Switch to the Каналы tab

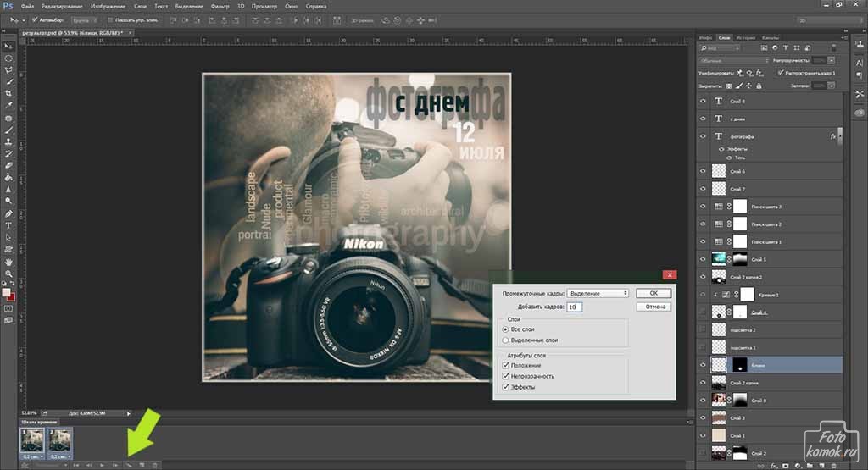tap(770, 37)
